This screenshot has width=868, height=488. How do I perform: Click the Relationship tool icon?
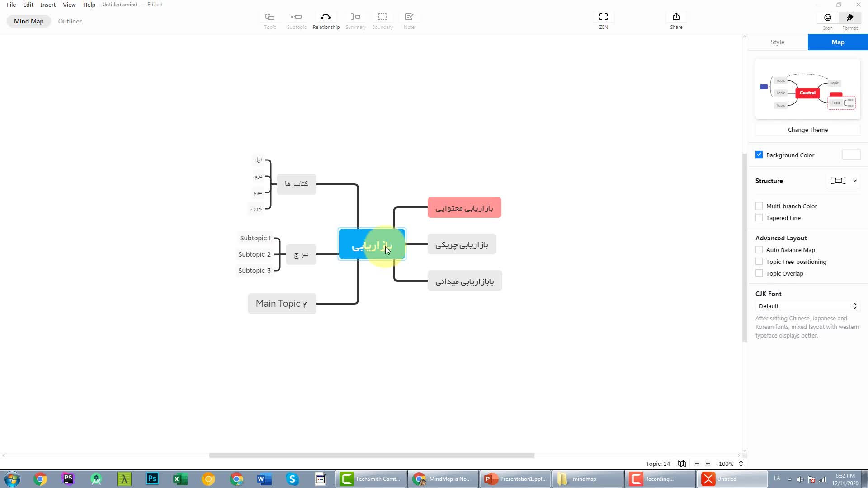point(326,17)
